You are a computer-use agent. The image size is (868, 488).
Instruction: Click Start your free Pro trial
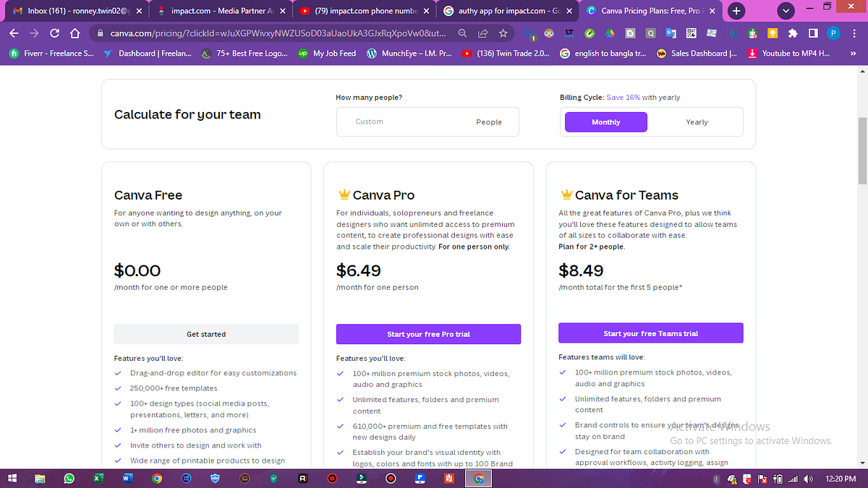[428, 334]
